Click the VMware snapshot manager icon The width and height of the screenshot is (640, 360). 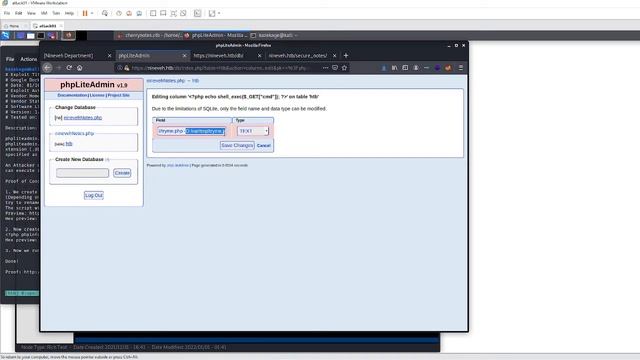139,13
